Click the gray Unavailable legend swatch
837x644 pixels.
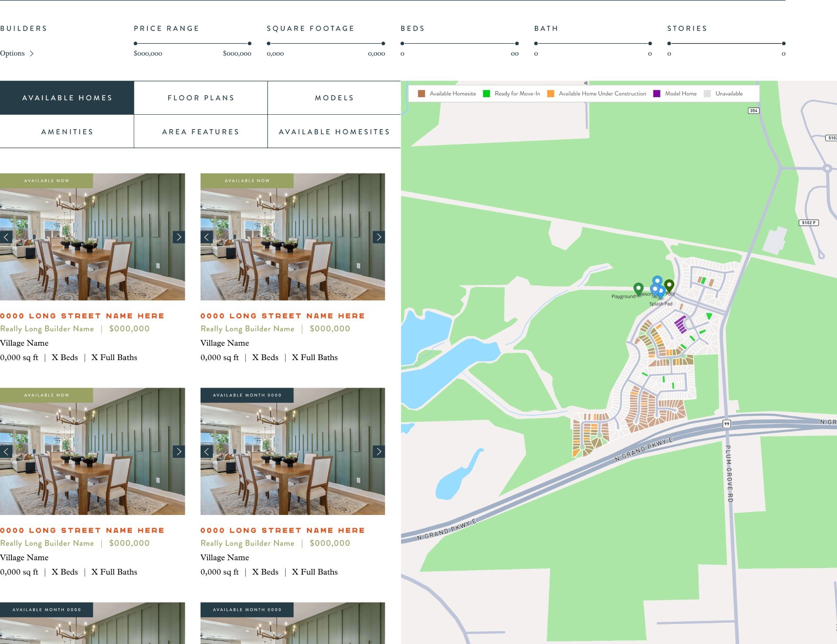[x=707, y=94]
